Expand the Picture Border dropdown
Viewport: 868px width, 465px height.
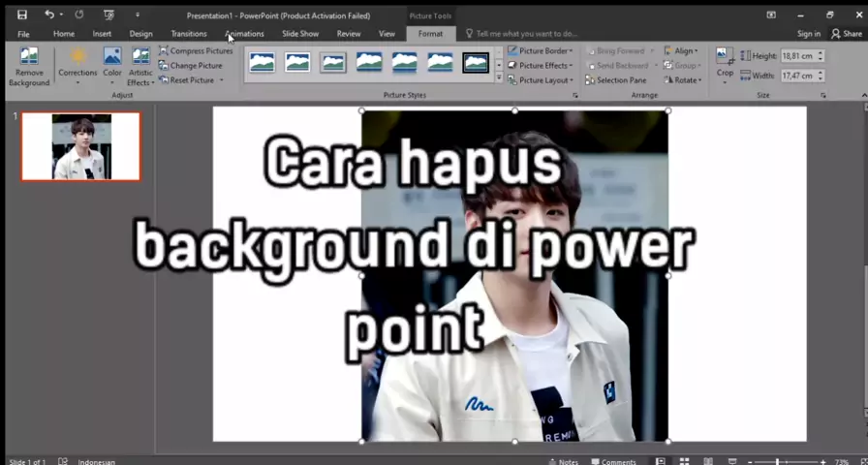[544, 50]
